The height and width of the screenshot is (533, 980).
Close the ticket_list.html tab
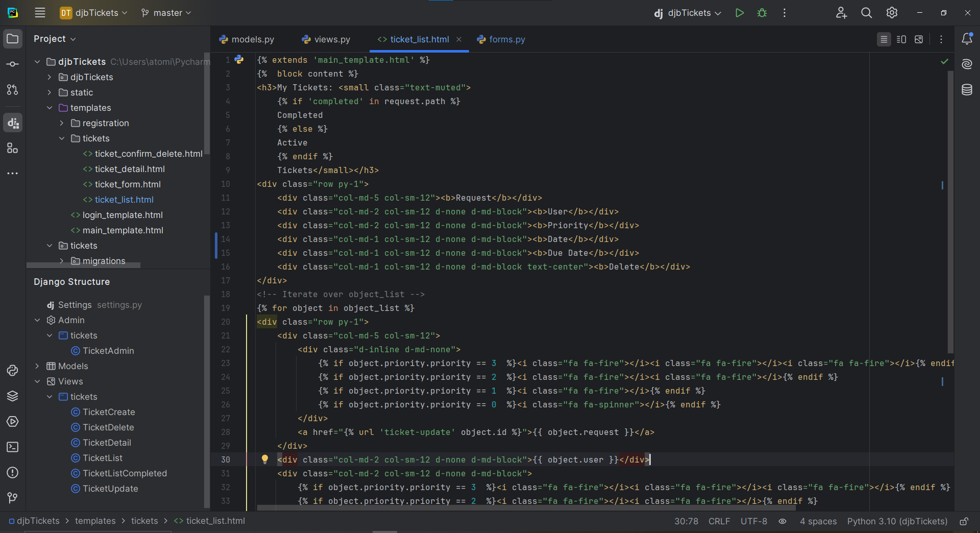point(459,39)
